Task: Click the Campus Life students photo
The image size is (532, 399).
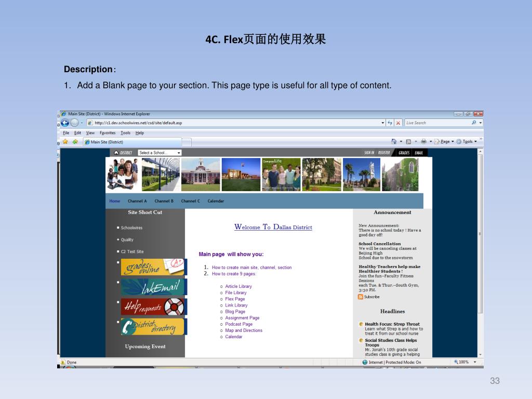Action: pyautogui.click(x=281, y=175)
